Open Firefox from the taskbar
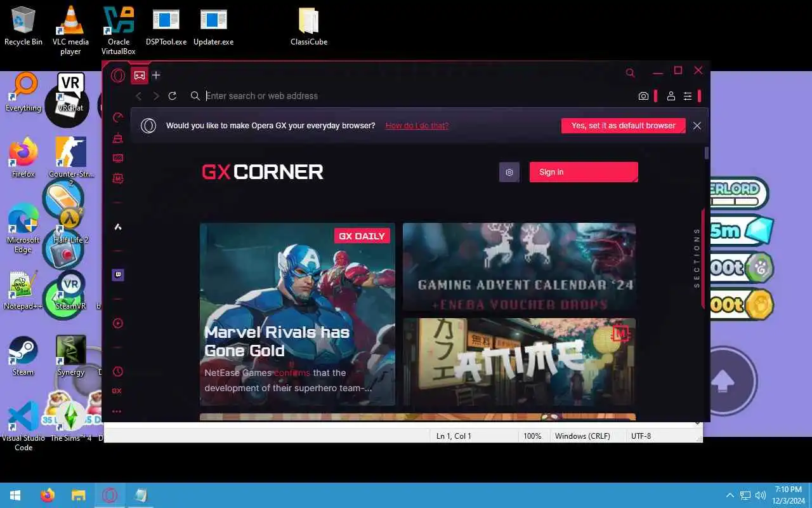 click(x=48, y=495)
